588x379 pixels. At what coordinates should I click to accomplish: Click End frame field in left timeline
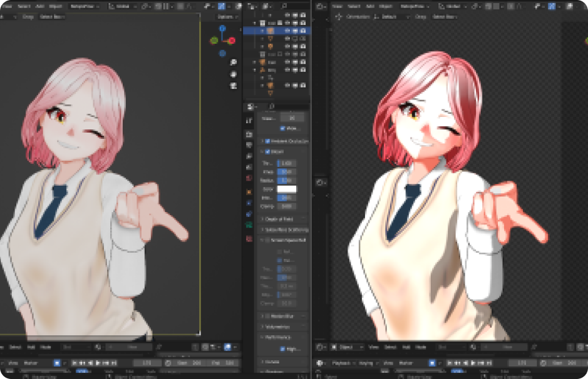tap(224, 363)
